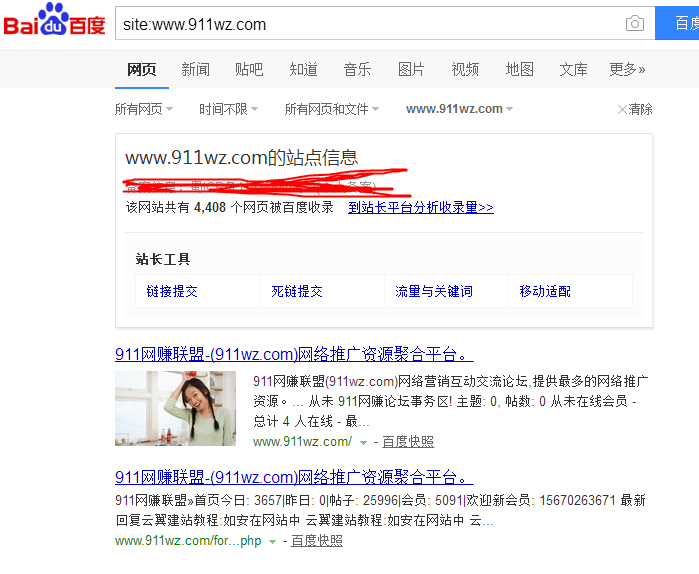Open 到站长平台分析收录量 link
This screenshot has width=699, height=574.
pyautogui.click(x=420, y=208)
